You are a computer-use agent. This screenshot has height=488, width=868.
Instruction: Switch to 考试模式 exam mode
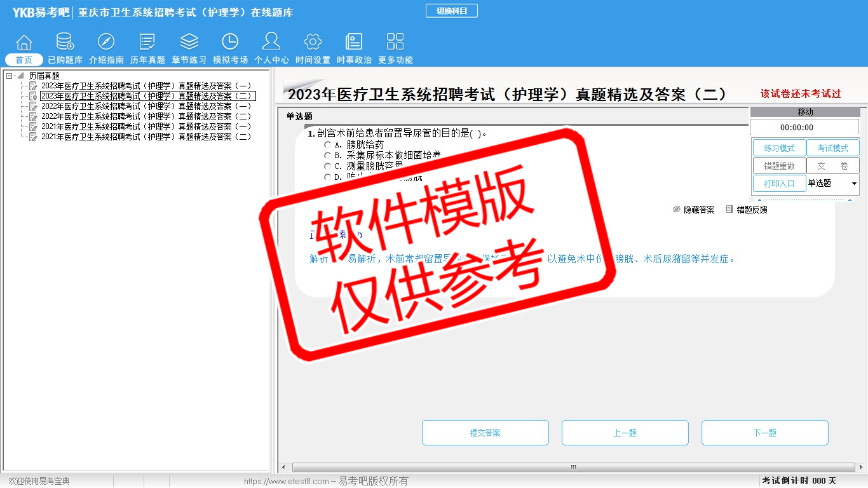(x=832, y=148)
